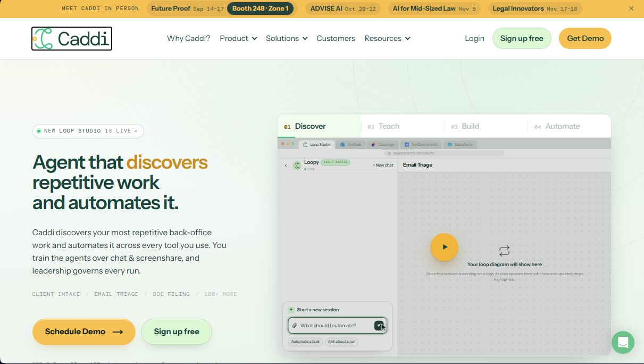Image resolution: width=644 pixels, height=364 pixels.
Task: Click the send arrow in the automate prompt
Action: coord(379,326)
